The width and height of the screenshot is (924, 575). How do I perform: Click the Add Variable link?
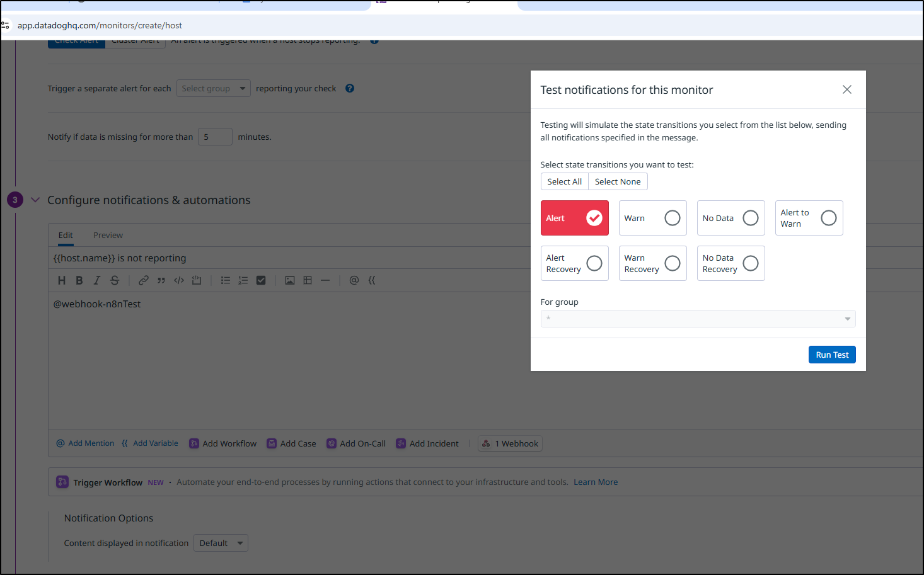pos(150,443)
